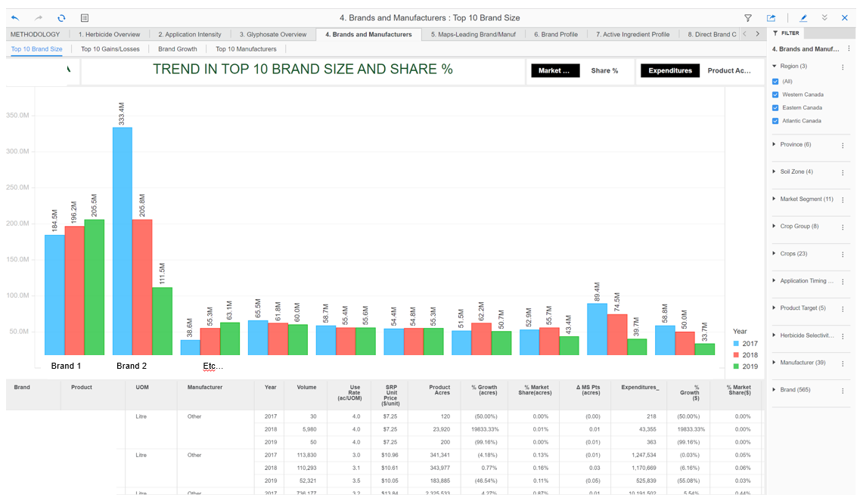Open the 6. Brand Profile tab
Viewport: 863px width, 504px height.
tap(556, 34)
